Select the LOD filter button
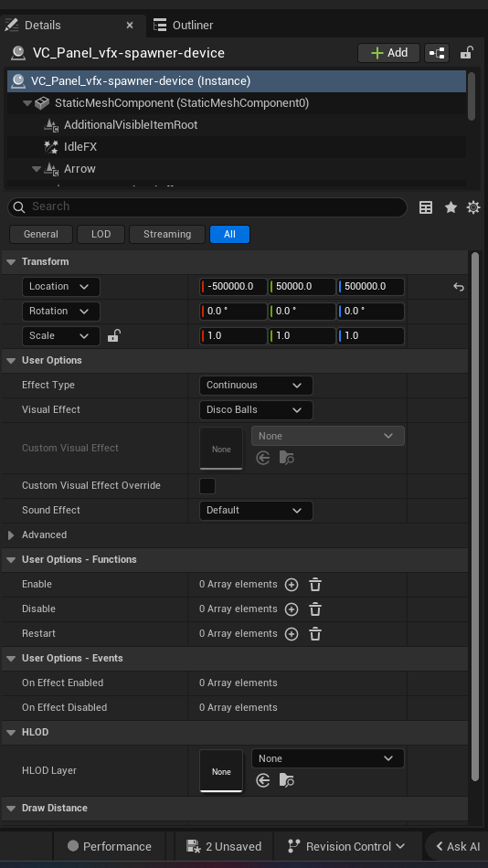The height and width of the screenshot is (868, 488). [101, 234]
